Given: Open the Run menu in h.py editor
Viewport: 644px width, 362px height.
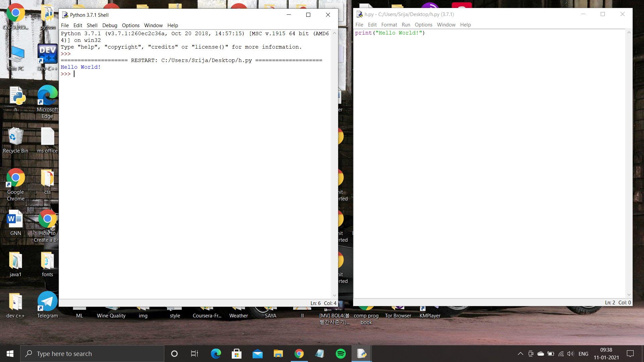Looking at the screenshot, I should pyautogui.click(x=406, y=25).
